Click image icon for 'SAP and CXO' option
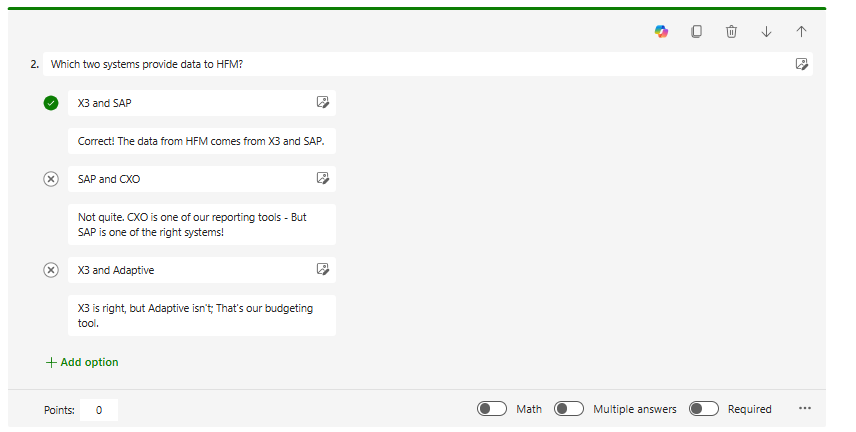This screenshot has height=432, width=856. pos(322,179)
